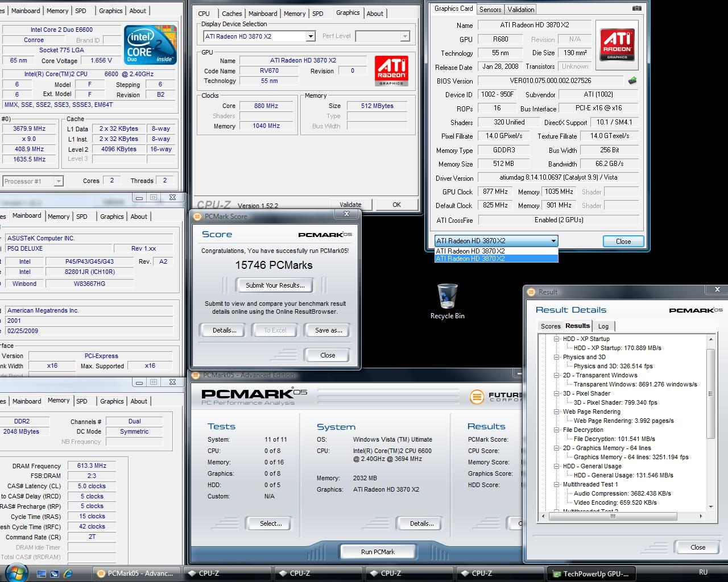Collapse the Multithreaded Test 1 node

[557, 484]
